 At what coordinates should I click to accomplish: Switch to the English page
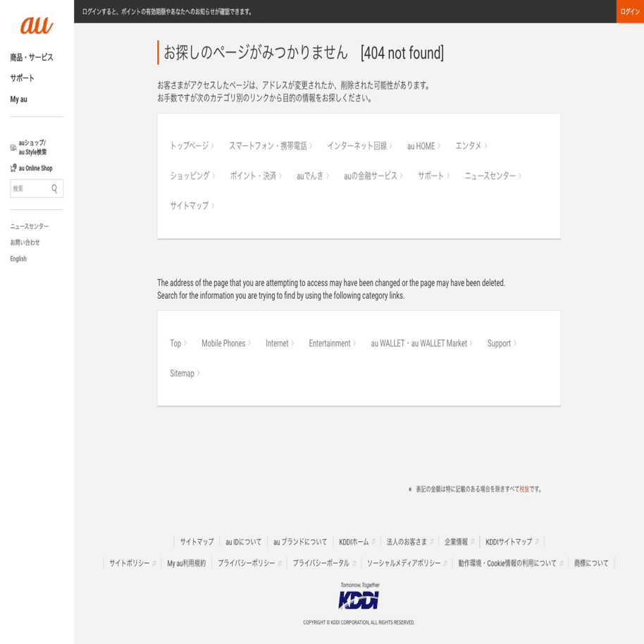(x=18, y=258)
